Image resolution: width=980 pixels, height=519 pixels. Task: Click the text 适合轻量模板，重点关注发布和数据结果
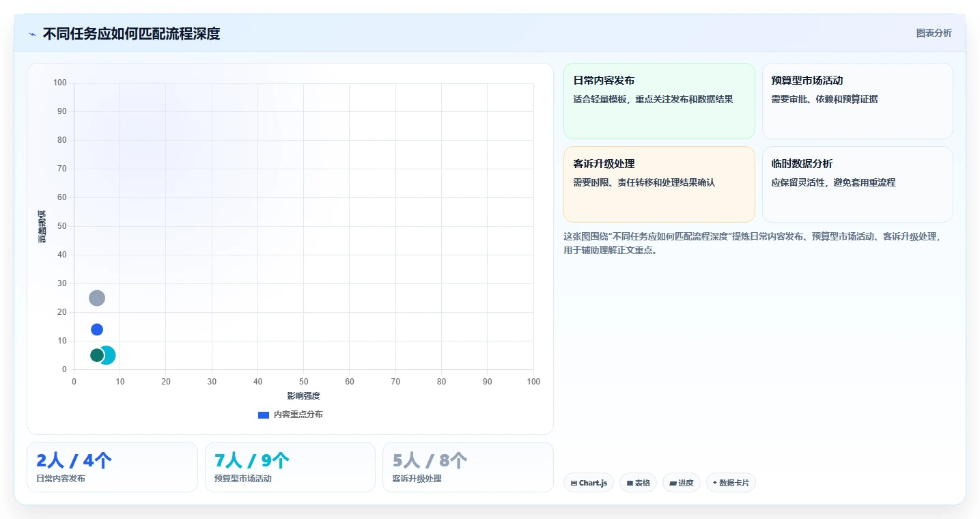click(x=653, y=99)
